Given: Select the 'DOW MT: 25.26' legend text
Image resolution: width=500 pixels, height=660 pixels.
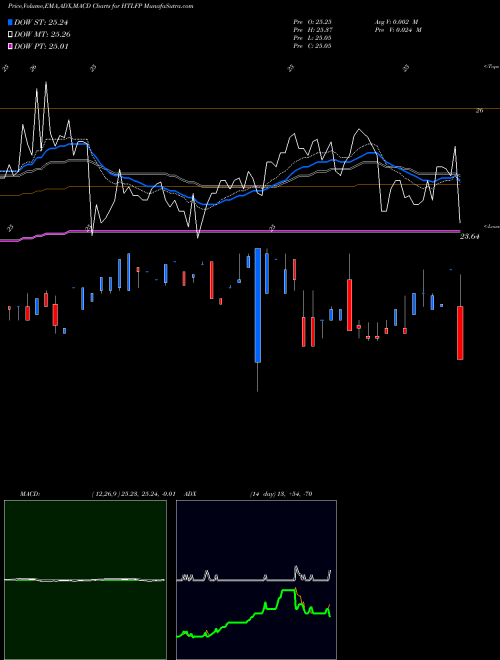Looking at the screenshot, I should coord(42,35).
